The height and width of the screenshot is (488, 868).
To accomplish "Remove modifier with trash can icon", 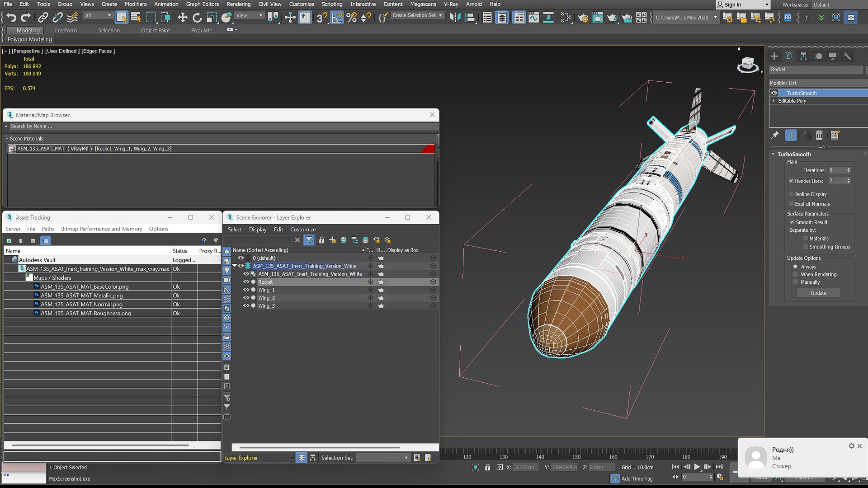I will coord(819,135).
